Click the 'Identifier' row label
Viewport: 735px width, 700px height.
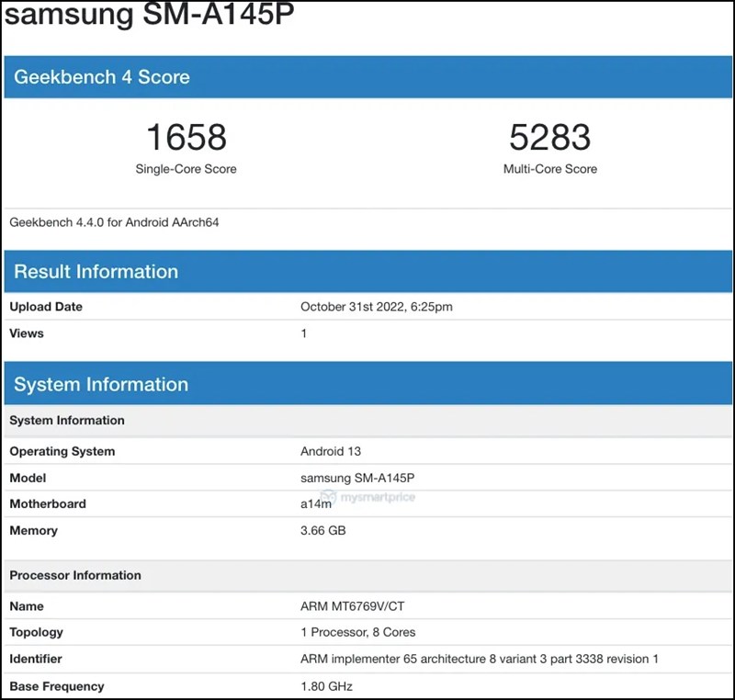click(x=36, y=659)
